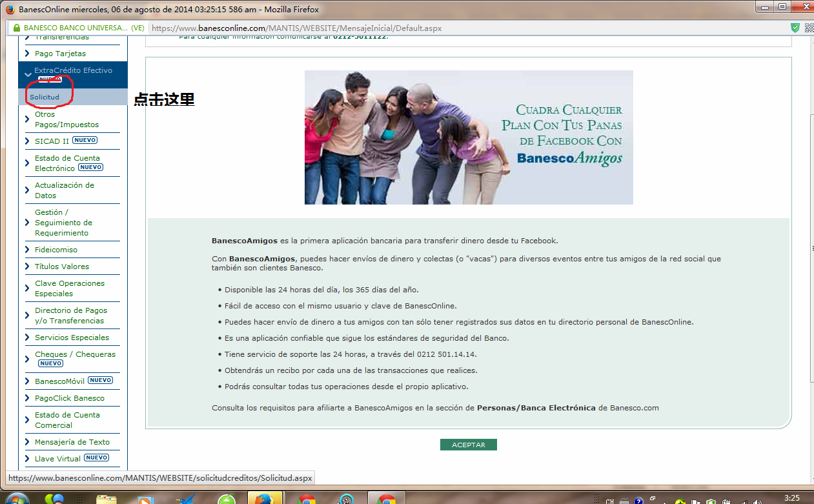Screen dimensions: 814x504
Task: Click the BanescoAmigos friends banner image
Action: click(469, 137)
